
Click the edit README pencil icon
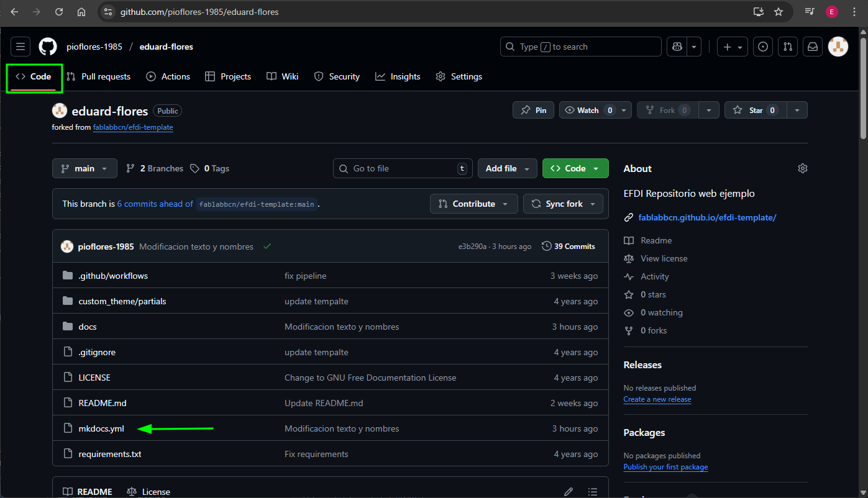pyautogui.click(x=568, y=491)
